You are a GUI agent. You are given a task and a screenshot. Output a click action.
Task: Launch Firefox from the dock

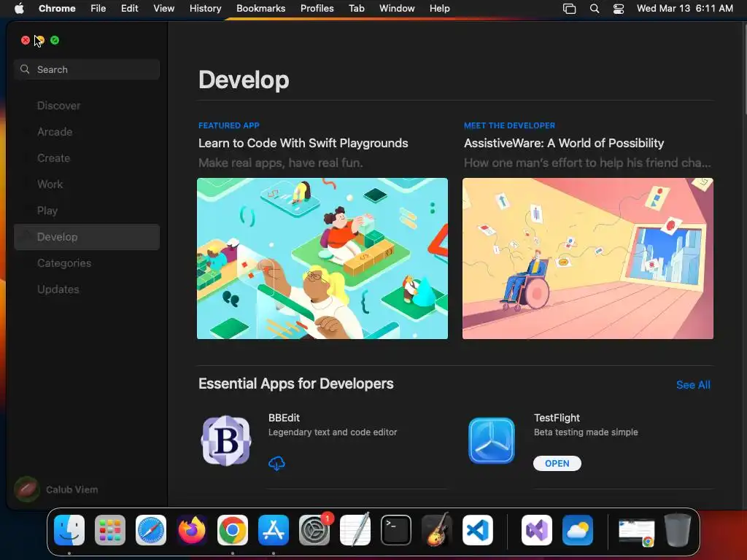(192, 530)
